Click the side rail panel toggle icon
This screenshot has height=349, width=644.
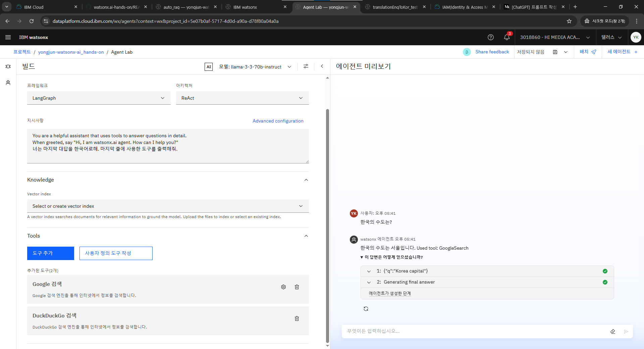point(8,66)
